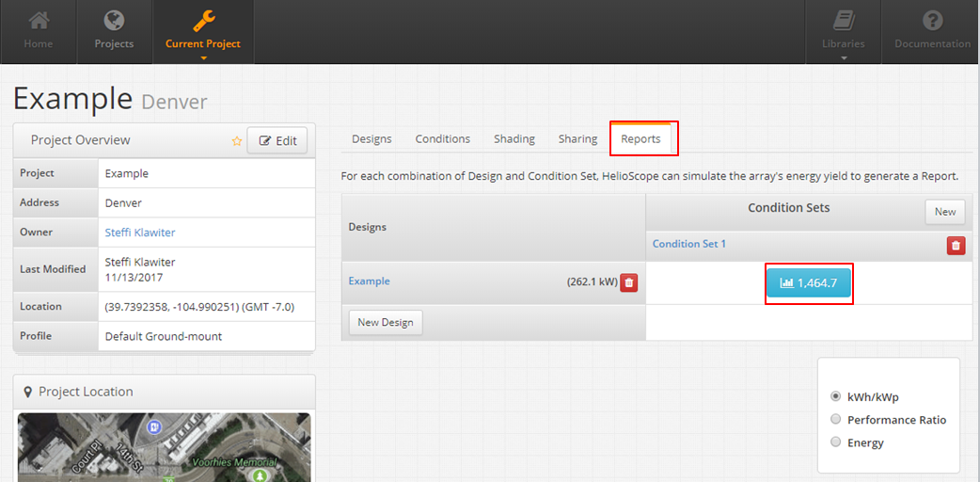The height and width of the screenshot is (482, 980).
Task: Toggle the favorite star for project
Action: tap(237, 141)
